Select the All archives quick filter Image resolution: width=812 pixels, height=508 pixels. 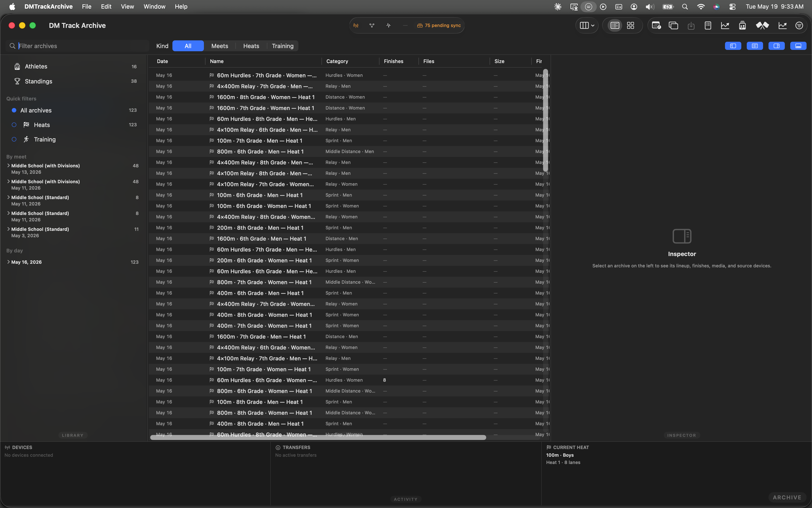tap(74, 110)
